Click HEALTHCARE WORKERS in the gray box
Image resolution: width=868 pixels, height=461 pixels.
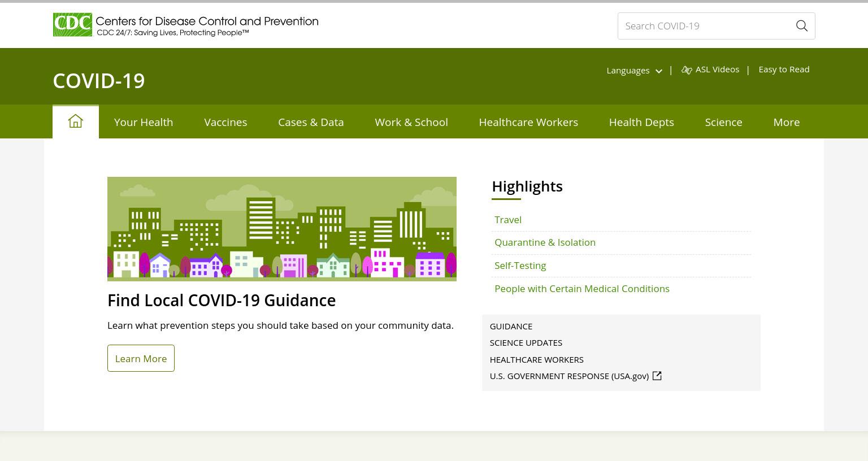click(537, 360)
